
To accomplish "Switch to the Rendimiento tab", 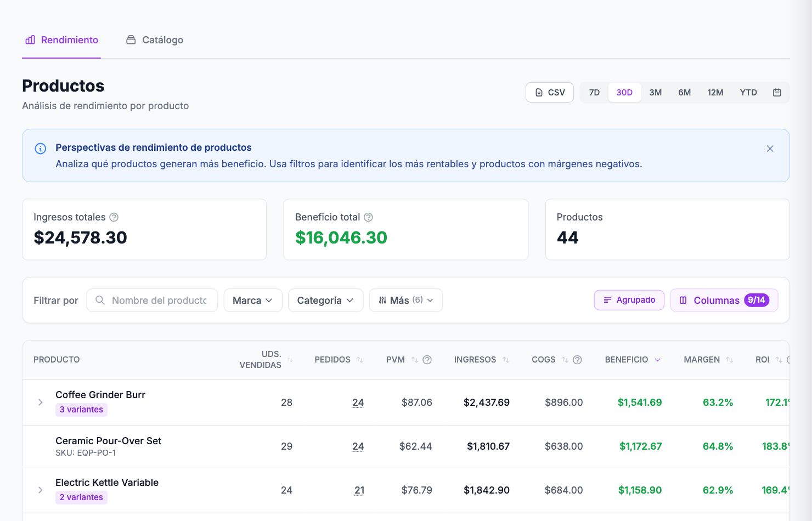I will point(61,40).
